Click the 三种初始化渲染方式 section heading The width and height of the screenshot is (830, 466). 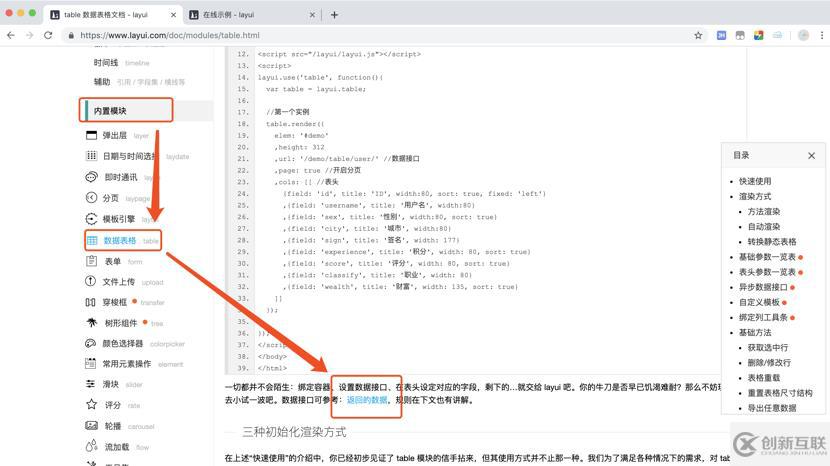294,432
